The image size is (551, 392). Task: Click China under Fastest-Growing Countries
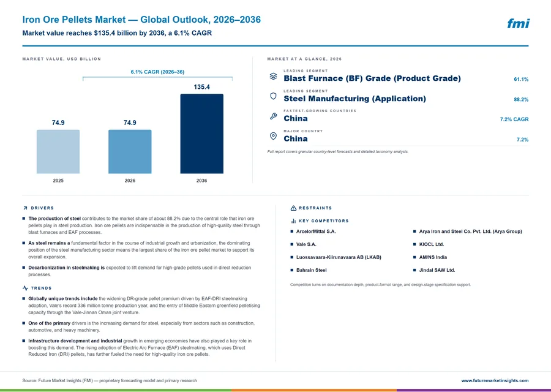click(296, 118)
